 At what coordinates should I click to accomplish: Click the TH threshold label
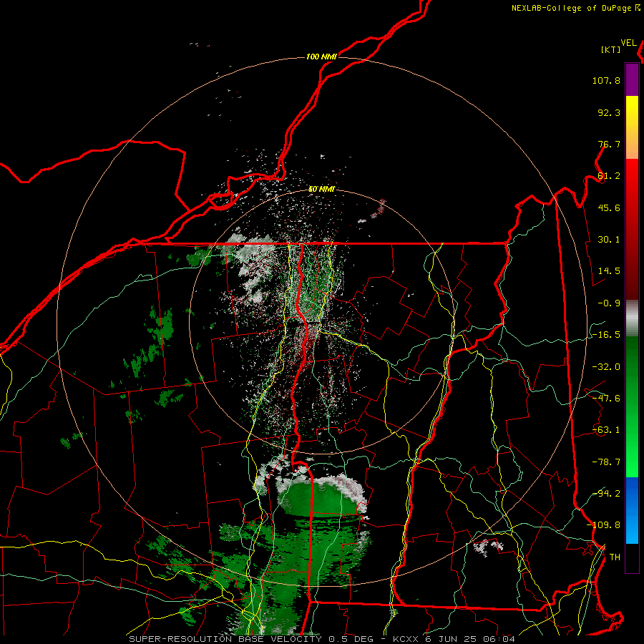[x=615, y=557]
